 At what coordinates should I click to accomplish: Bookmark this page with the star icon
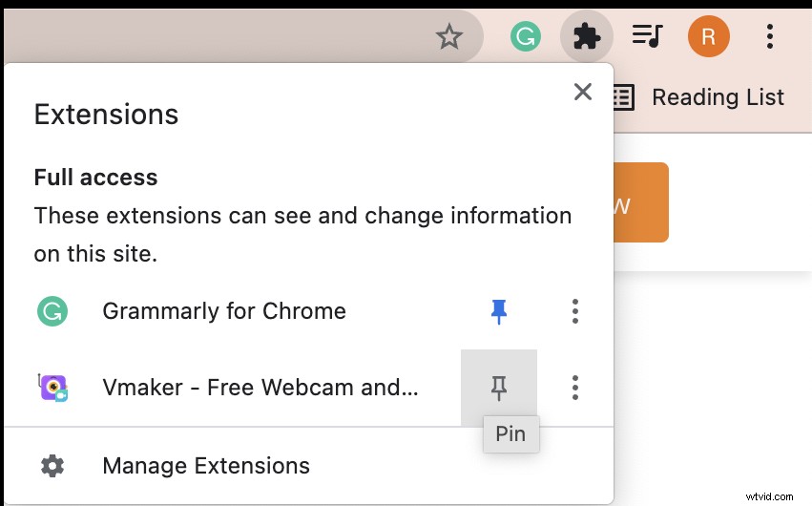click(x=448, y=37)
